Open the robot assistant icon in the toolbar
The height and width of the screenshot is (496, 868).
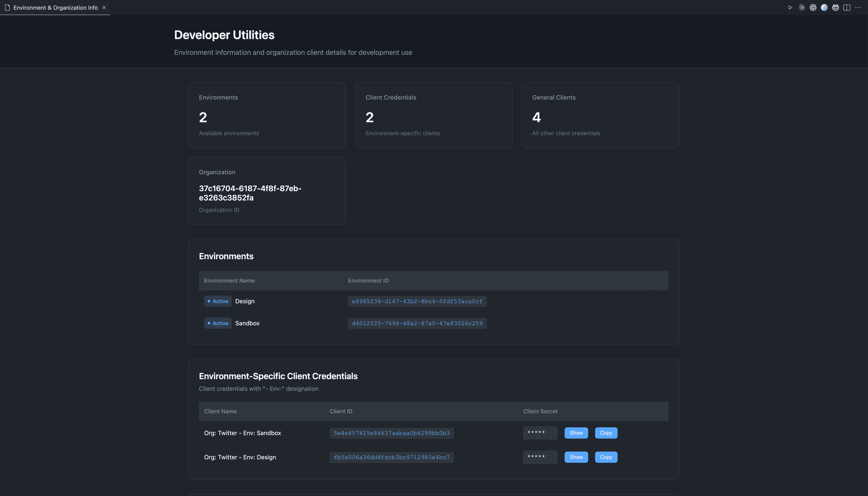coord(836,7)
